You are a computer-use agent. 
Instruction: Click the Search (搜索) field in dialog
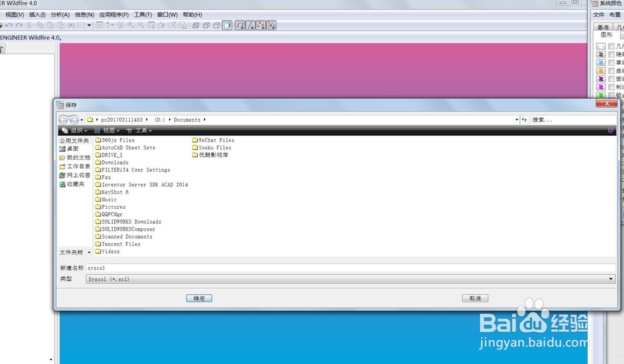[x=573, y=120]
